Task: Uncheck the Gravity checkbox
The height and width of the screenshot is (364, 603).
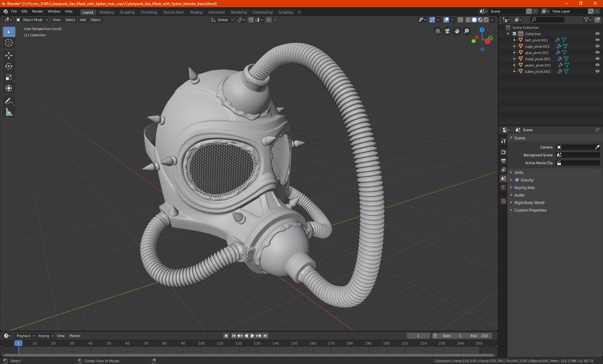Action: pos(517,180)
